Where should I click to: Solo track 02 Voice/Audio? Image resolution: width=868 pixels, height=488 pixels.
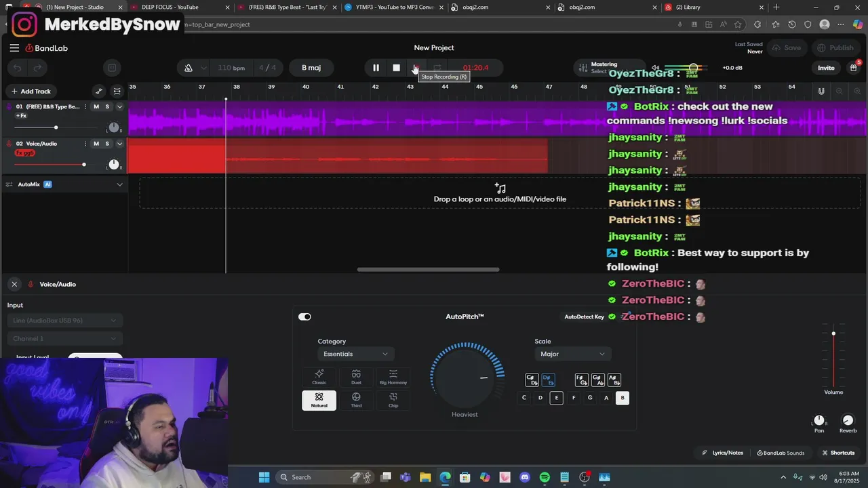coord(107,144)
